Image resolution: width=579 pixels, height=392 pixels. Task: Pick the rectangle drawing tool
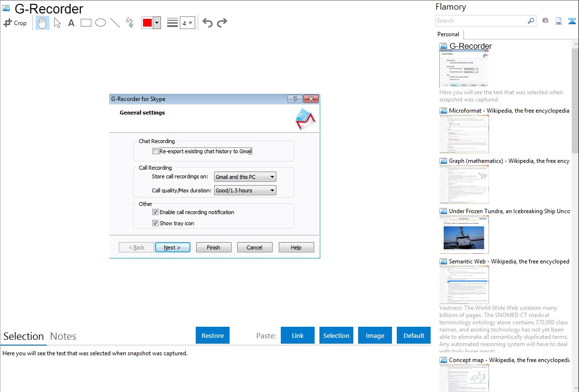point(86,23)
